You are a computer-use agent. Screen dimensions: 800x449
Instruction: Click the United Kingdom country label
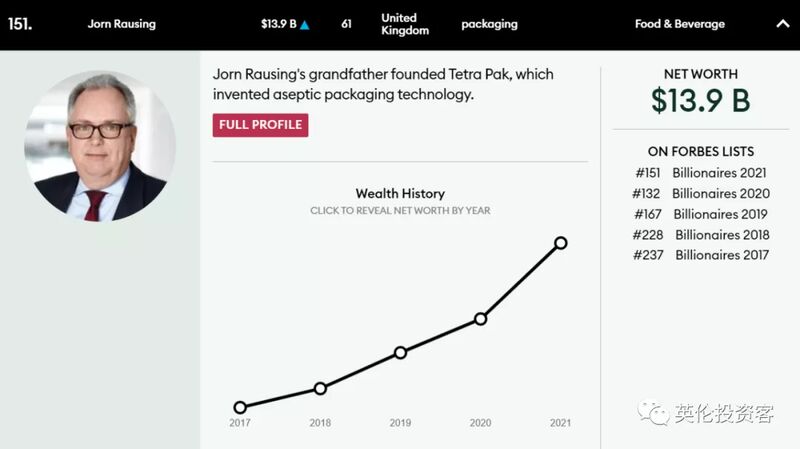click(x=405, y=24)
